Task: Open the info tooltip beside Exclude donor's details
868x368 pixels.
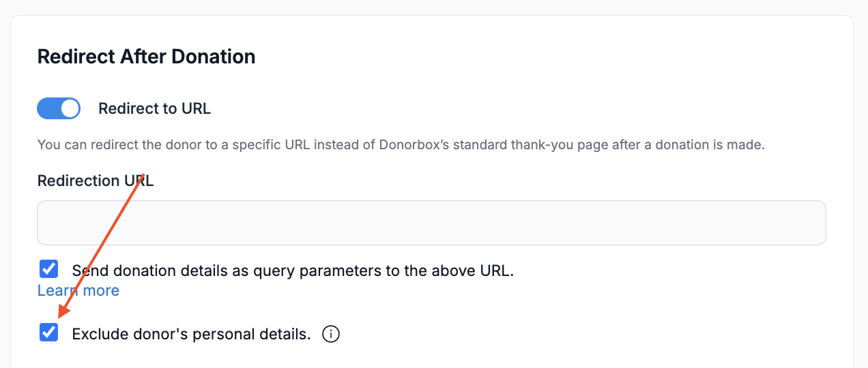Action: (330, 335)
